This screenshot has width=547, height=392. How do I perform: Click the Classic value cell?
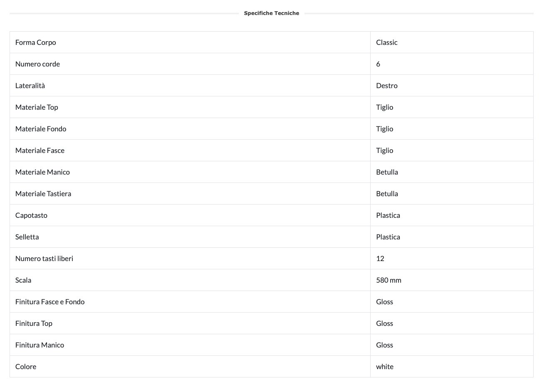pyautogui.click(x=386, y=42)
